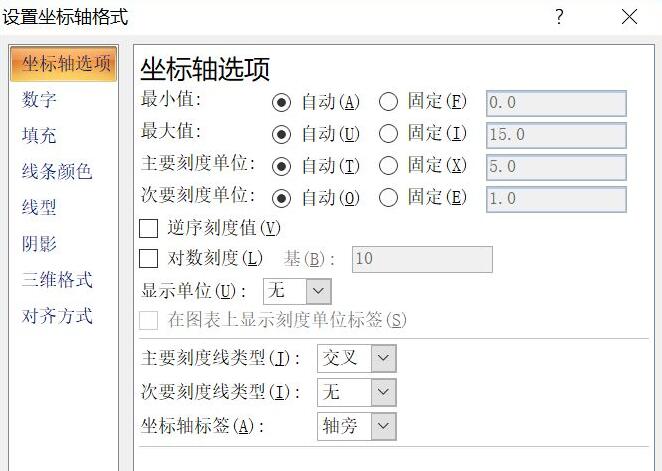Open the 次要刻度线类型 combo box
The width and height of the screenshot is (662, 471).
[357, 392]
